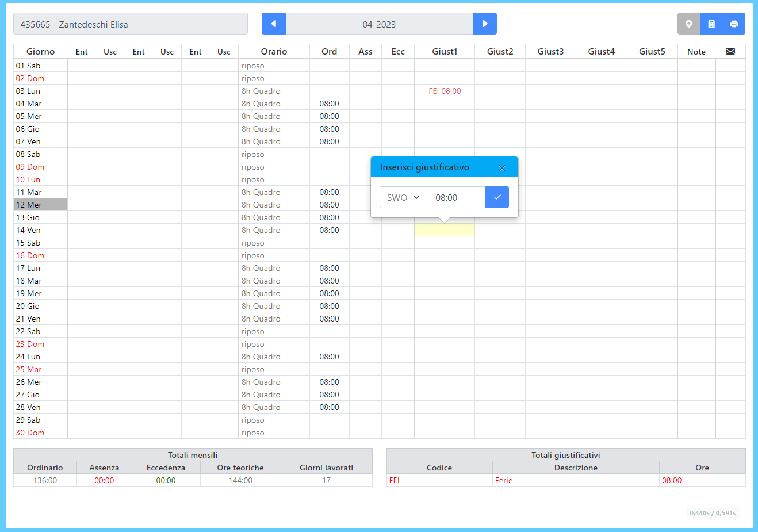
Task: Close the Inserisci giustificativo popup
Action: [x=502, y=168]
